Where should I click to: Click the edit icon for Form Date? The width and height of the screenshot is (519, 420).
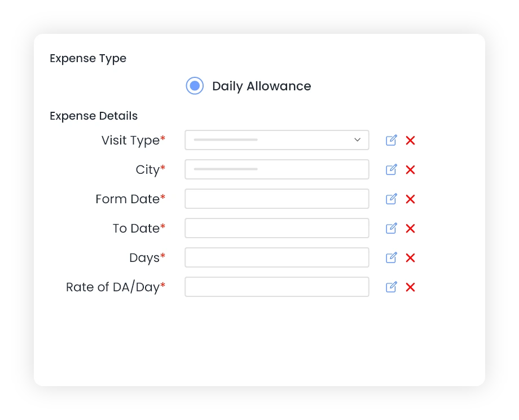pos(392,199)
